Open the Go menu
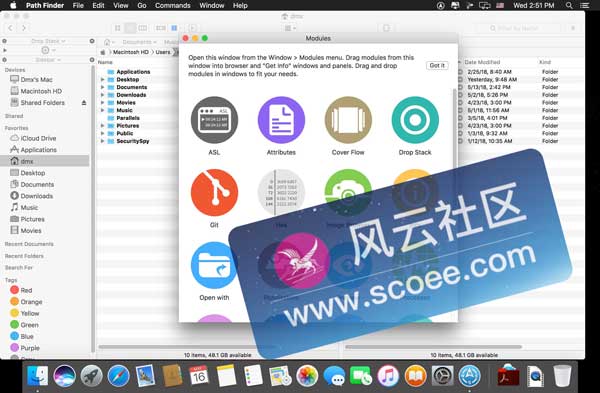This screenshot has height=393, width=600. coord(142,5)
